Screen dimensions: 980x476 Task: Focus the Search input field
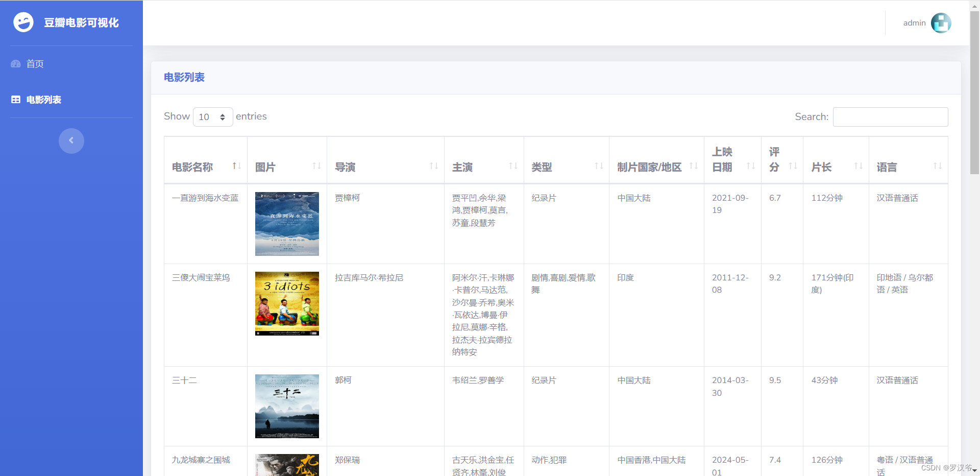tap(890, 117)
